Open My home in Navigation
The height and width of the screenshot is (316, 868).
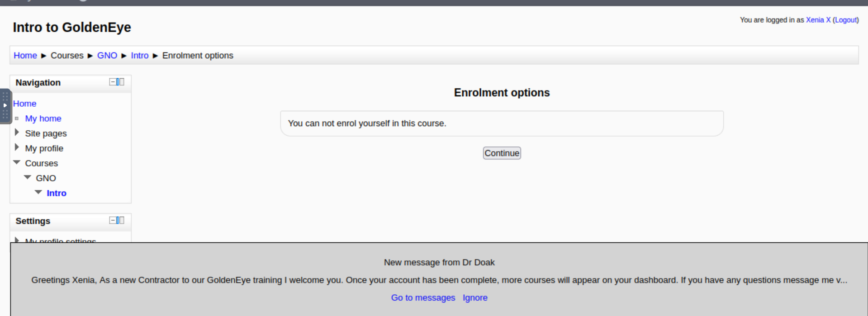43,118
